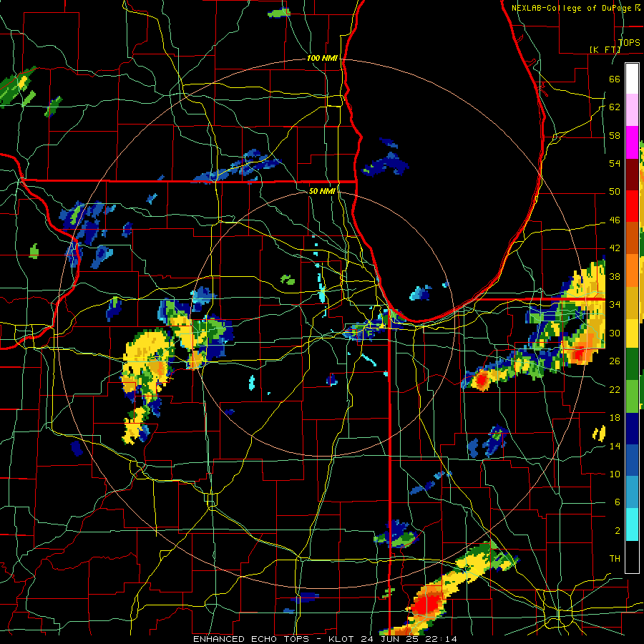644x644 pixels.
Task: Click the dark orange legend swatch
Action: pyautogui.click(x=632, y=238)
